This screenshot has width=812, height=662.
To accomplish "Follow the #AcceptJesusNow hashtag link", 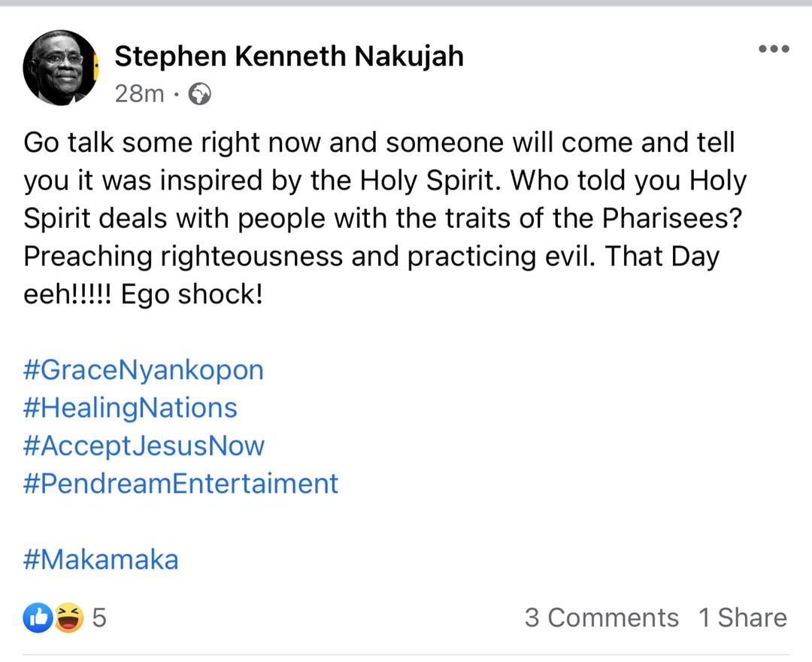I will point(144,446).
